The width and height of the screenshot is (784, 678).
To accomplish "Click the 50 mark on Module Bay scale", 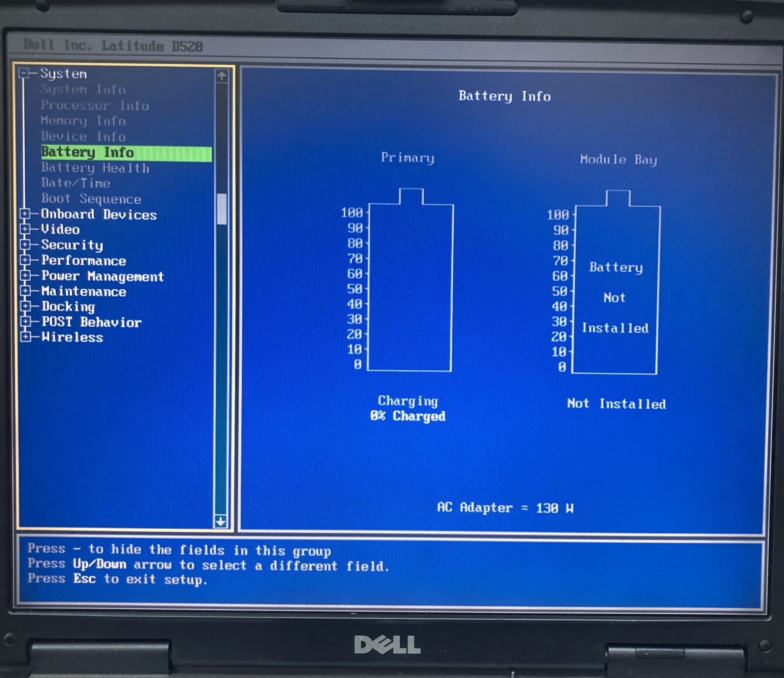I will 560,291.
